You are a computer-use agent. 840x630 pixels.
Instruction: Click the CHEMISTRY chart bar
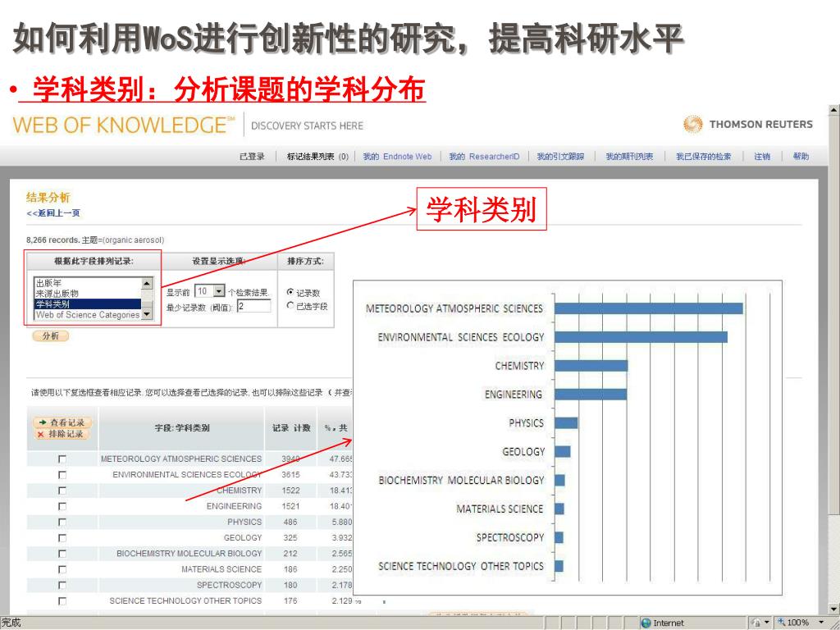point(591,366)
